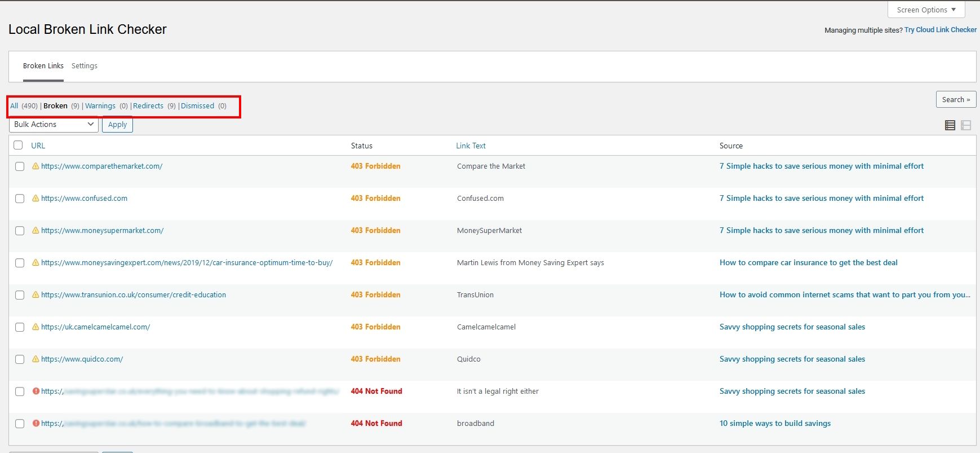Image resolution: width=980 pixels, height=453 pixels.
Task: Open Try Cloud Link Checker link
Action: (941, 30)
